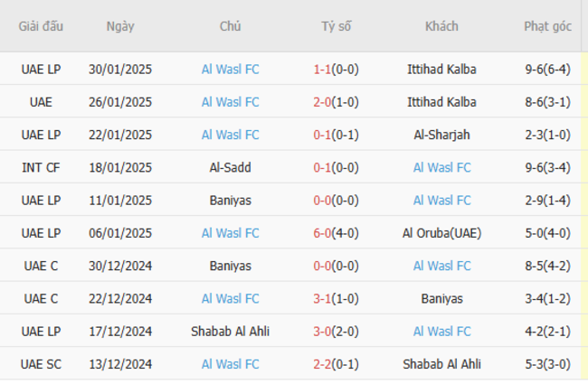Open the 2-2 score on 13/12/2024
This screenshot has width=588, height=384.
322,364
